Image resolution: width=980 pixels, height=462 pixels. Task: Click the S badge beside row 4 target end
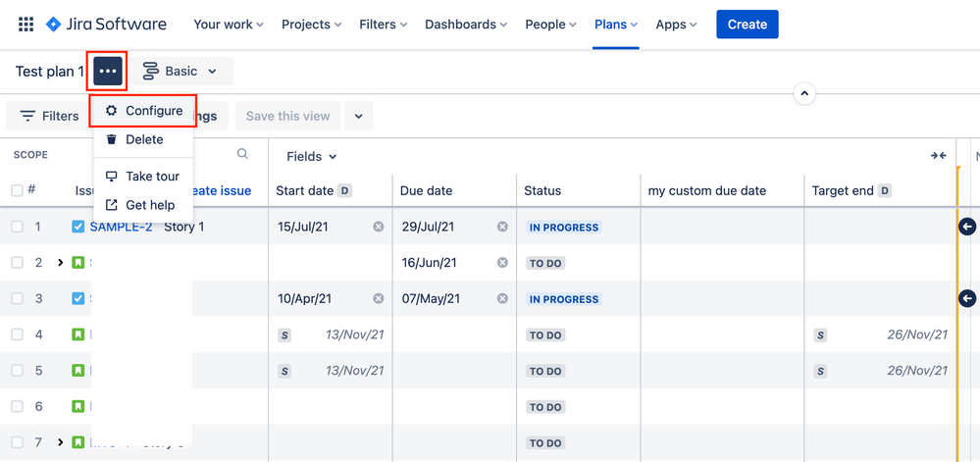[x=821, y=335]
